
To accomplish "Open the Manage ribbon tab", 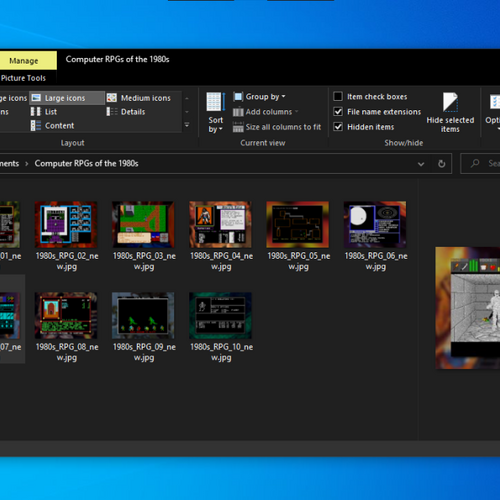I will coord(24,61).
